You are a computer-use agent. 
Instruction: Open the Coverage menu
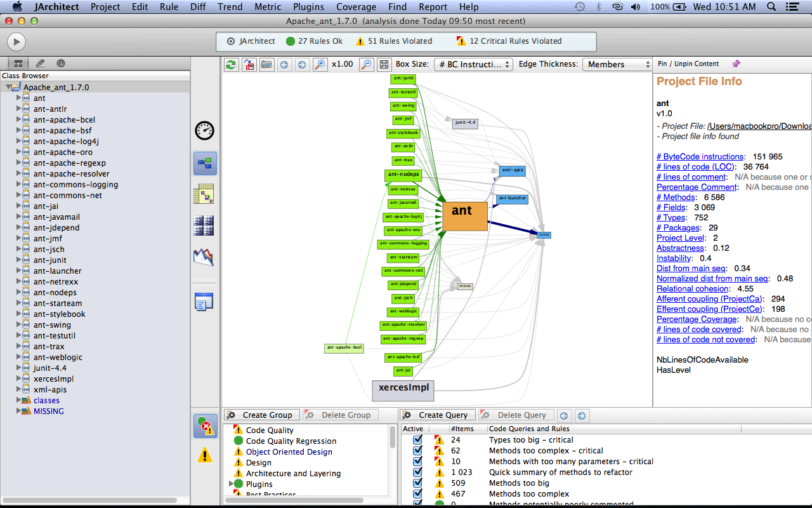(356, 7)
